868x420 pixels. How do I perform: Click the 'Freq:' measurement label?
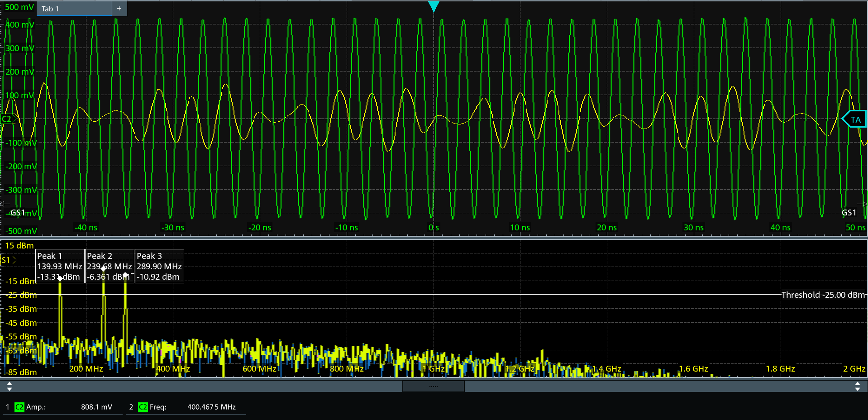(158, 407)
